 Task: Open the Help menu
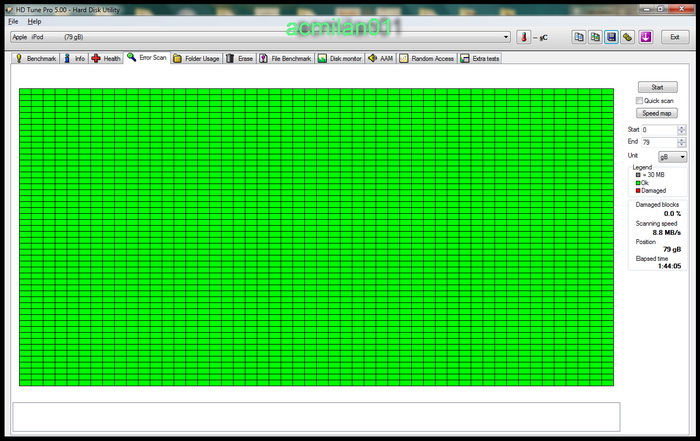click(x=34, y=21)
